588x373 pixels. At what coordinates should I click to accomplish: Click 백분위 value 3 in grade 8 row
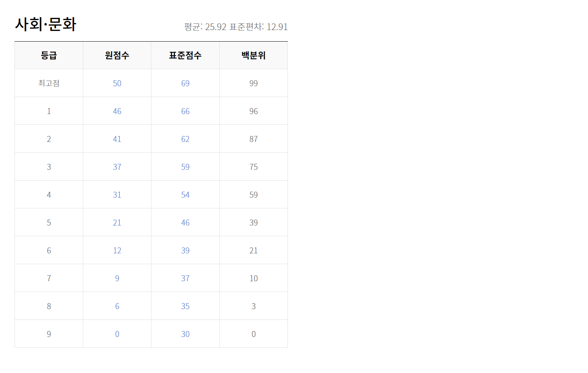point(254,306)
